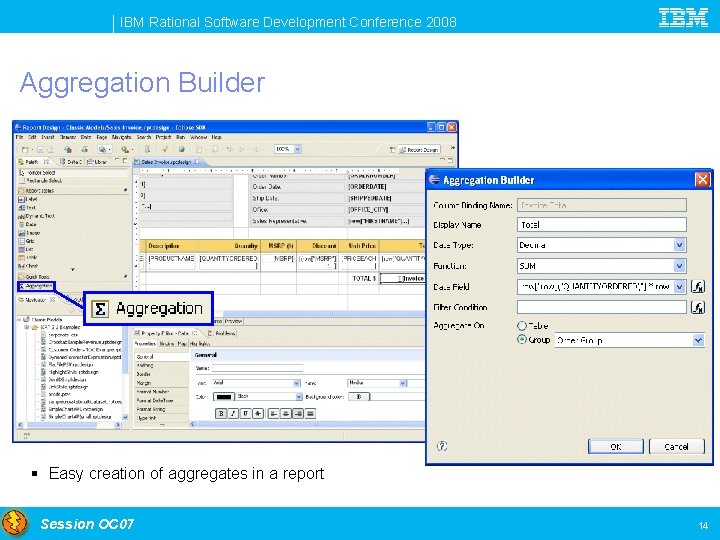Select the Data item in the Palette
This screenshot has width=720, height=540.
27,225
